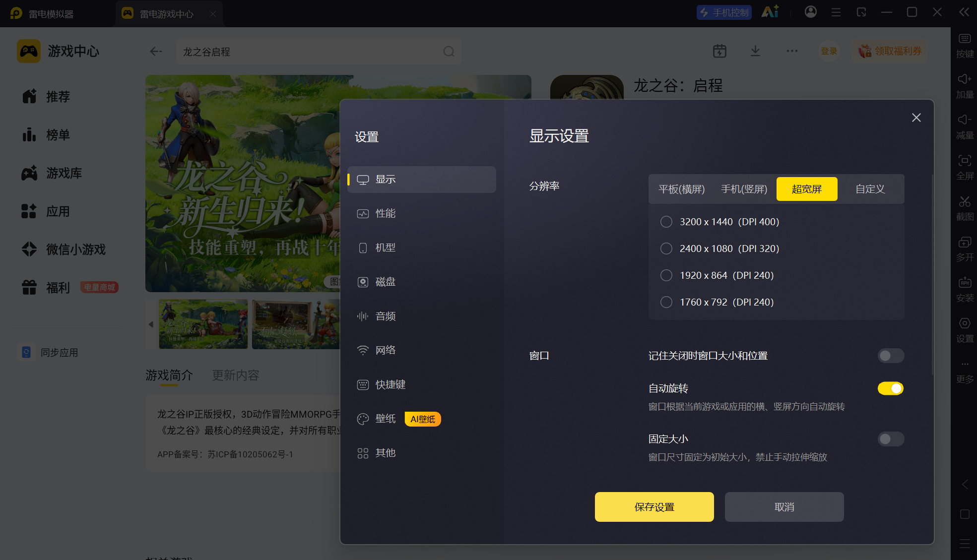Expand 更多 more tools in sidebar
Viewport: 977px width, 560px height.
[x=965, y=372]
